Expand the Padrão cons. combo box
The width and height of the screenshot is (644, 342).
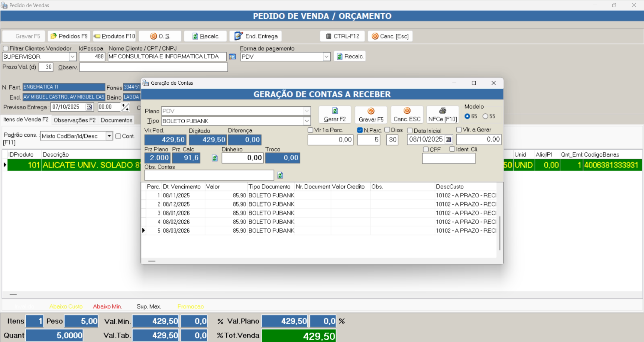[109, 136]
